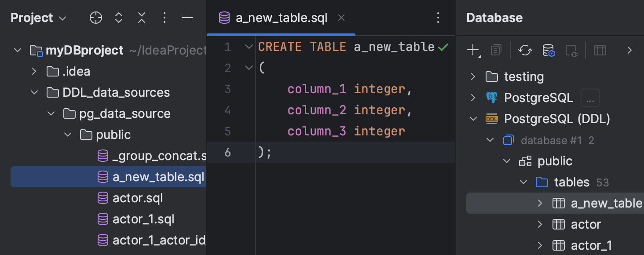Open editor options kebab menu
This screenshot has width=644, height=255.
click(x=438, y=17)
